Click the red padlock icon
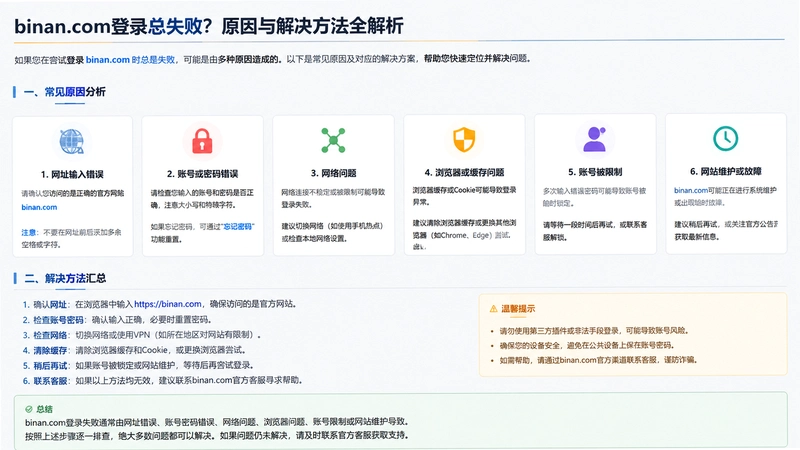 click(x=202, y=141)
